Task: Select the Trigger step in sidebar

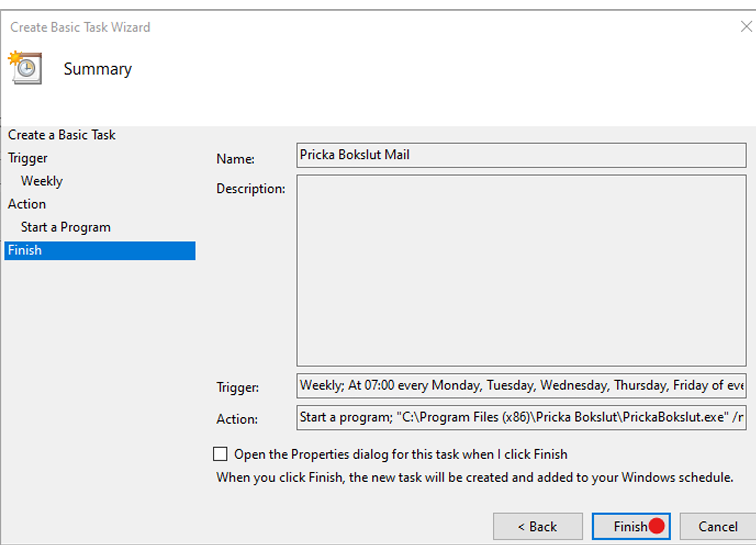Action: pos(28,158)
